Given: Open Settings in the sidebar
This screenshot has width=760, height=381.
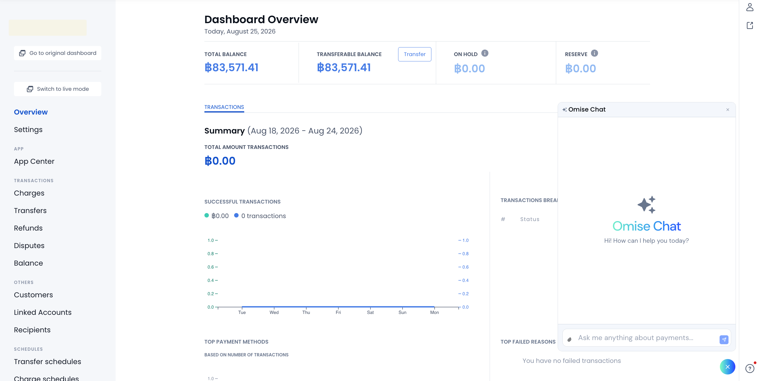Looking at the screenshot, I should 28,129.
